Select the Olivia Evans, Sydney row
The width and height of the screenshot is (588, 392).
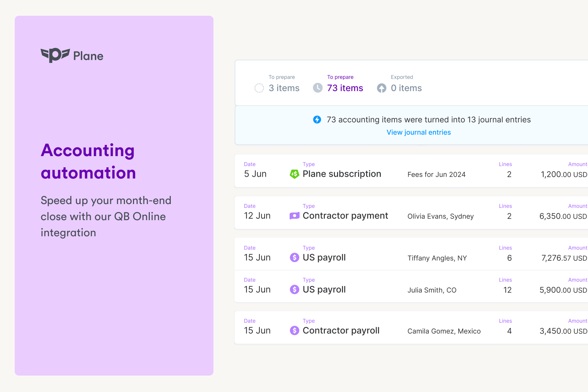[x=440, y=216]
